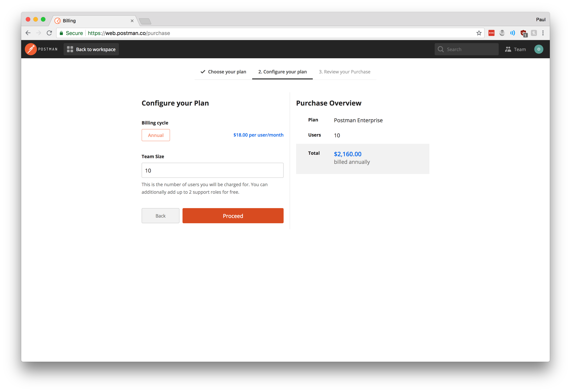Click the blue sound-waves extension icon

[512, 33]
